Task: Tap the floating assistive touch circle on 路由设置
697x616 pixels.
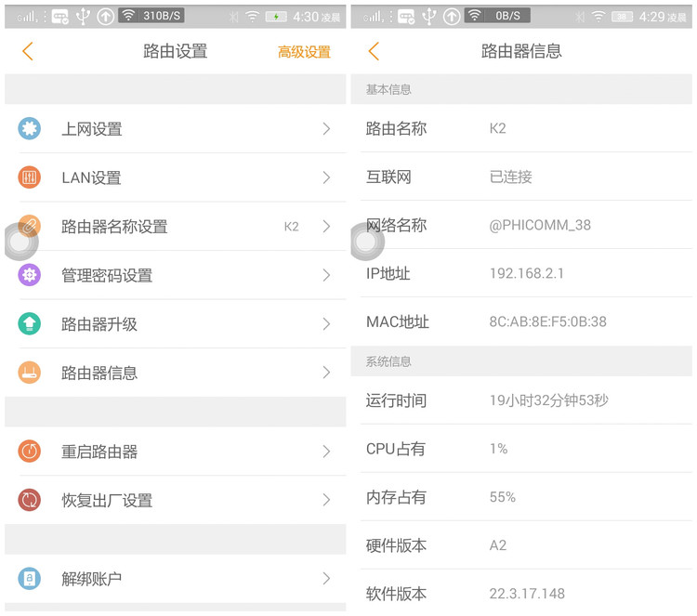Action: click(20, 242)
